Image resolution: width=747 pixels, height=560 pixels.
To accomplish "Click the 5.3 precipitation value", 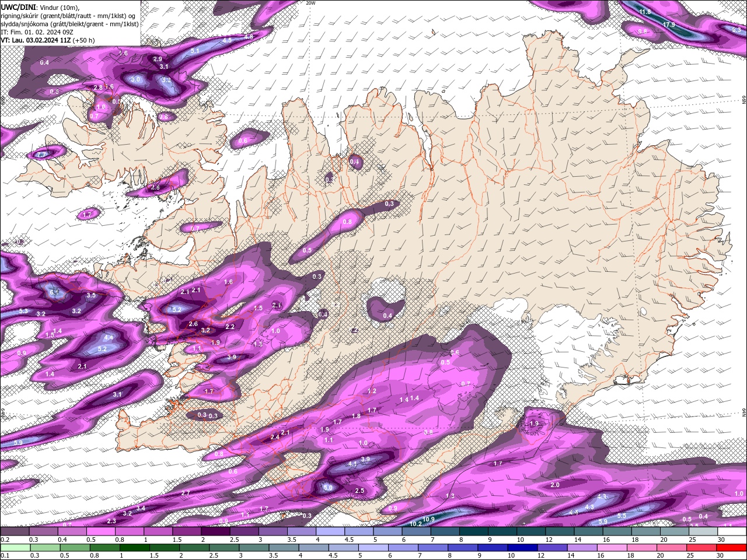I will 23,311.
